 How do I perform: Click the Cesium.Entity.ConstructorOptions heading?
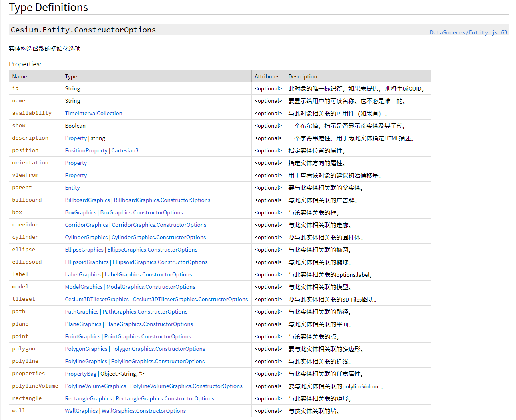coord(83,30)
